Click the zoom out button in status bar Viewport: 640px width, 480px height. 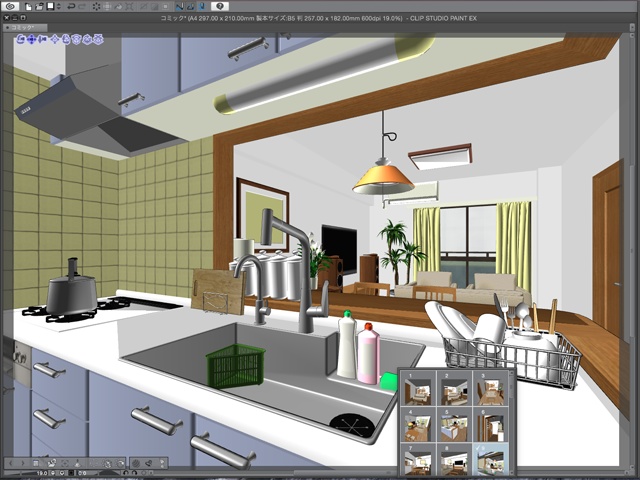53,473
